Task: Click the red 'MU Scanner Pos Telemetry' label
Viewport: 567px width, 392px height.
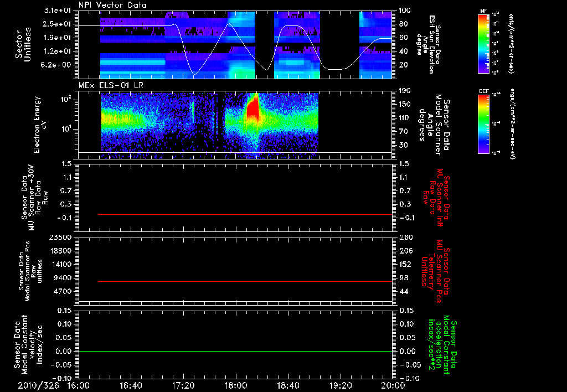Action: [x=435, y=271]
